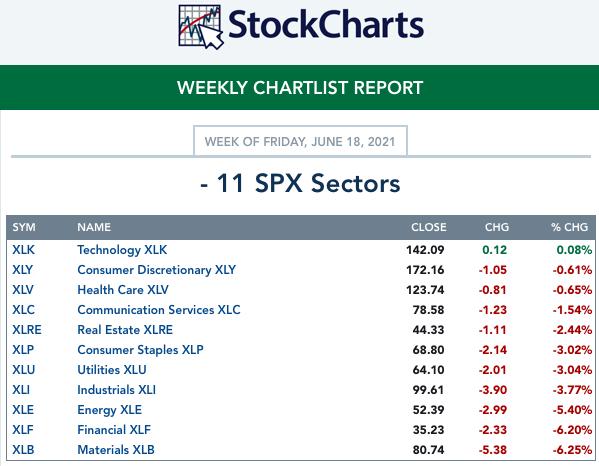The image size is (599, 466).
Task: Open the Materials XLB link
Action: (116, 450)
